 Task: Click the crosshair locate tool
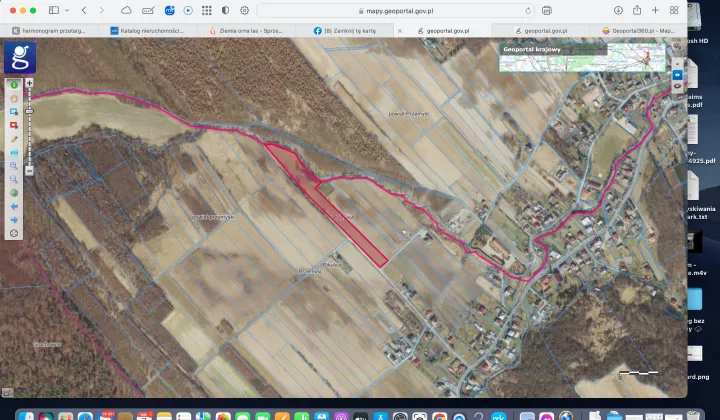pyautogui.click(x=14, y=233)
